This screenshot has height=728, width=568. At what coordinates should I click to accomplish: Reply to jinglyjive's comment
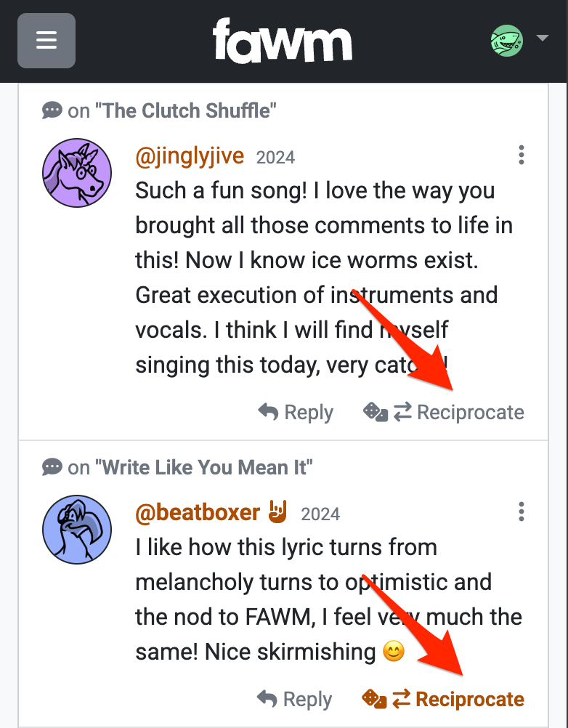click(307, 412)
